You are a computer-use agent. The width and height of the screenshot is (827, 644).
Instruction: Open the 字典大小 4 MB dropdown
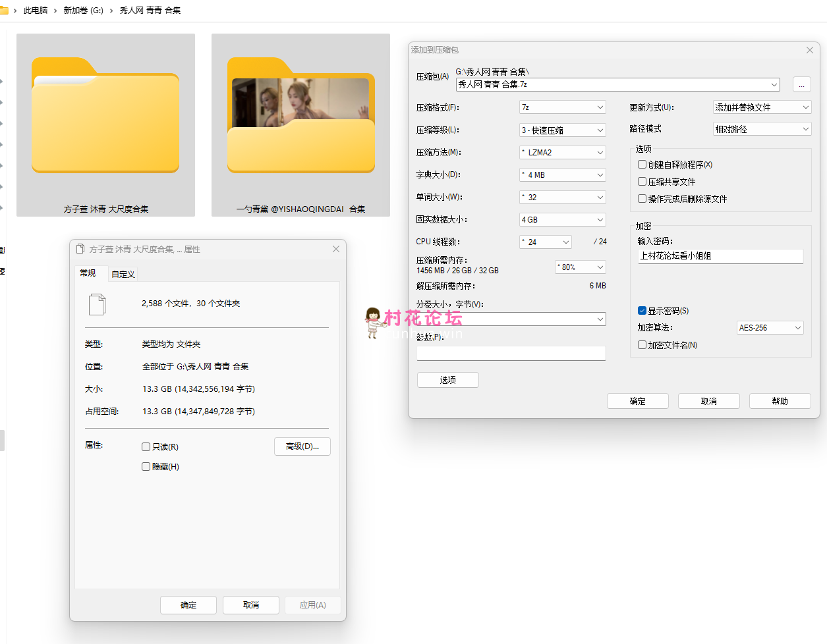[x=563, y=174]
